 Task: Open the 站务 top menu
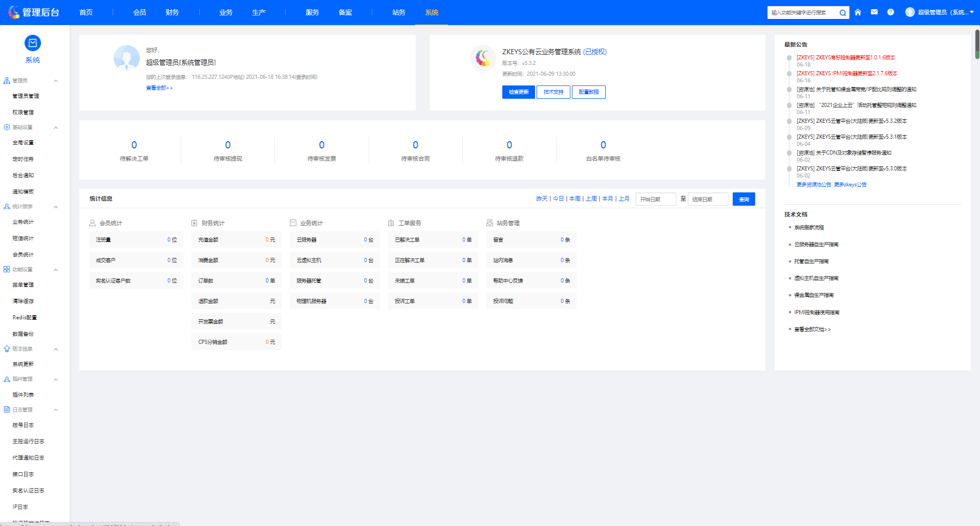point(399,12)
